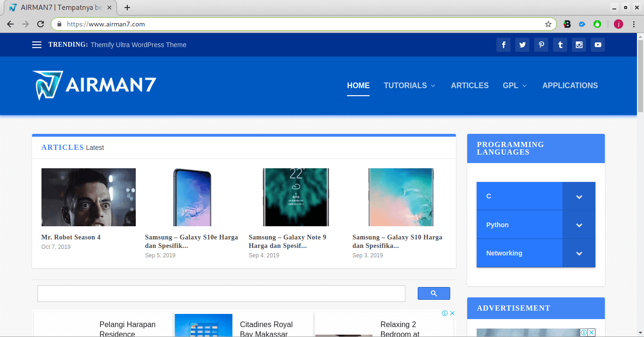Bookmark page with the star icon
This screenshot has height=337, width=644.
pos(548,24)
